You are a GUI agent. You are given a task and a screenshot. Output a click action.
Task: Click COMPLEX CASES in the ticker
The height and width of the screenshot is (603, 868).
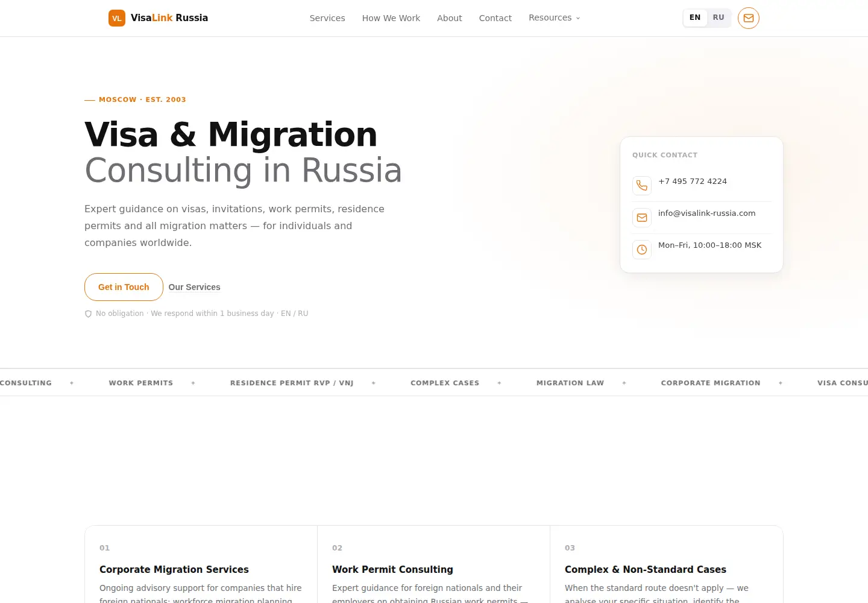pos(445,383)
